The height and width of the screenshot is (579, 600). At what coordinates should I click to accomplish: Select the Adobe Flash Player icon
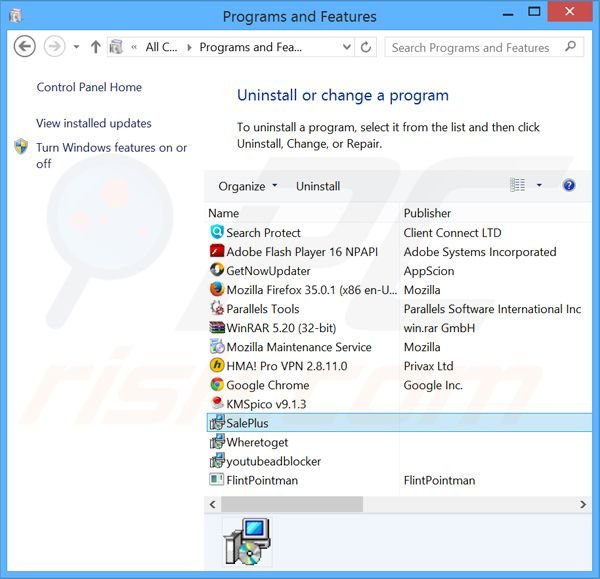pyautogui.click(x=217, y=251)
